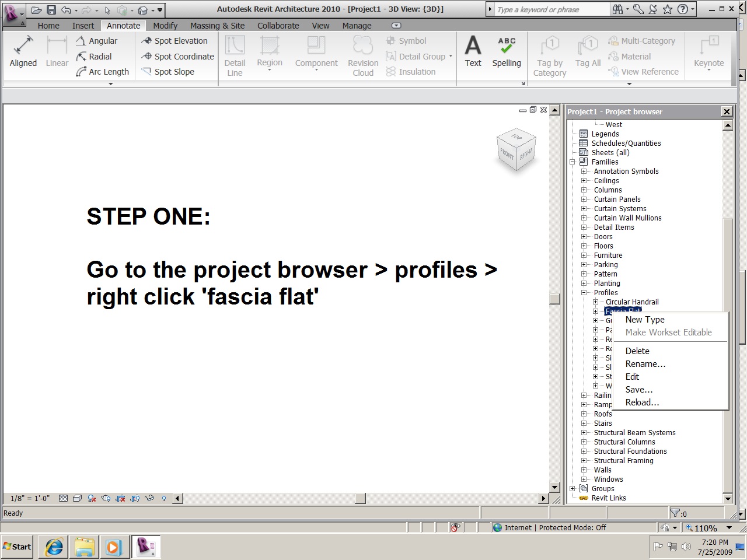Click the Revit 2010 taskbar button
The width and height of the screenshot is (747, 560).
(145, 547)
